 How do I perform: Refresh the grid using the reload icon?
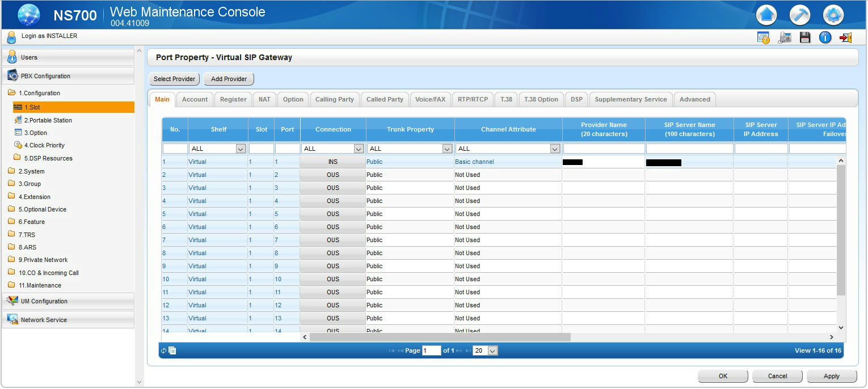pos(163,350)
